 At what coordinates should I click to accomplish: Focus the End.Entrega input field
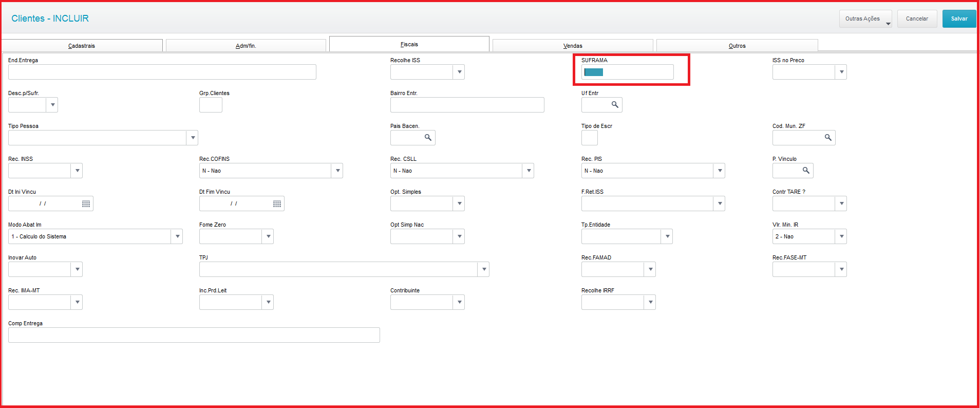162,72
